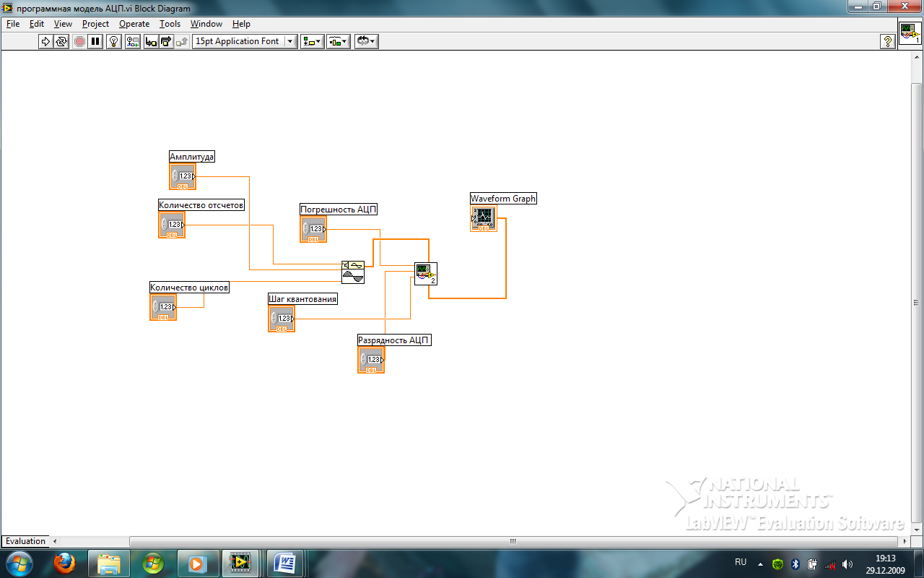This screenshot has height=578, width=924.
Task: Select the Погрешность АЦП control terminal
Action: 313,229
